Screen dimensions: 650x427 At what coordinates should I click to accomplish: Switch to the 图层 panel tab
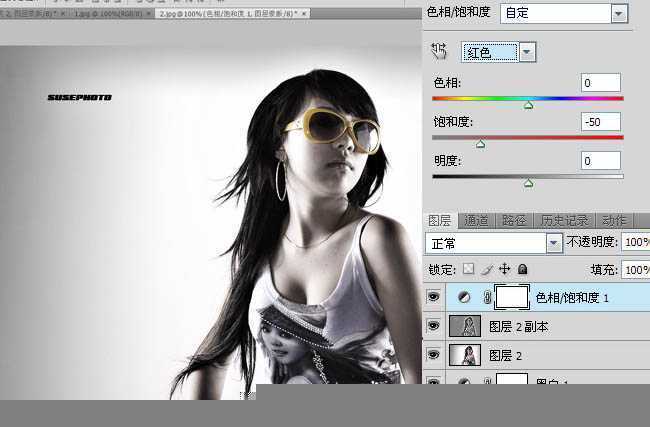440,221
